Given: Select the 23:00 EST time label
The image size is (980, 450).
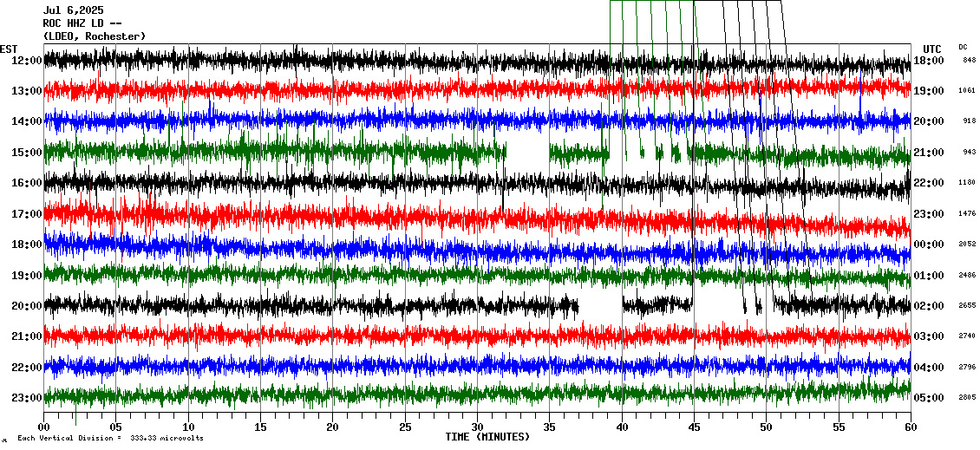Looking at the screenshot, I should 28,398.
